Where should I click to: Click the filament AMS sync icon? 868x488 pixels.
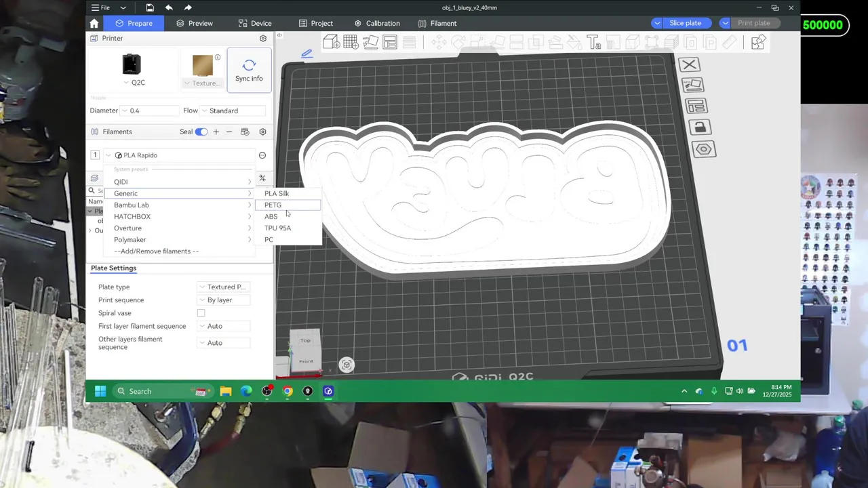pyautogui.click(x=245, y=131)
